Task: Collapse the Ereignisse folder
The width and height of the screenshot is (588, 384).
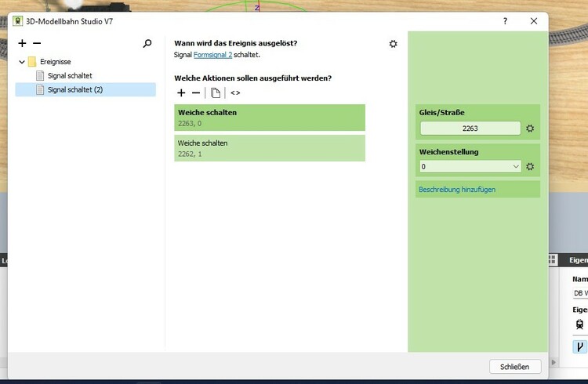Action: coord(22,61)
